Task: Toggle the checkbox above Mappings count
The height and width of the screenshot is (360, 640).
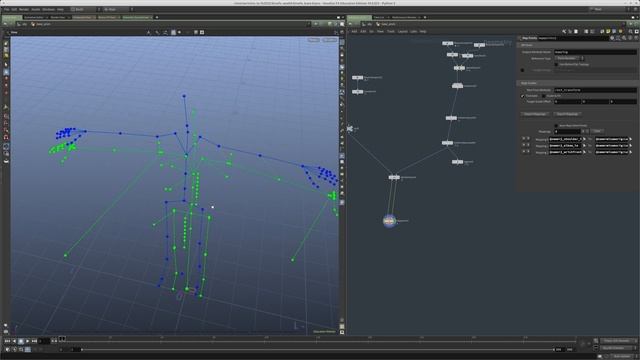Action: click(556, 126)
